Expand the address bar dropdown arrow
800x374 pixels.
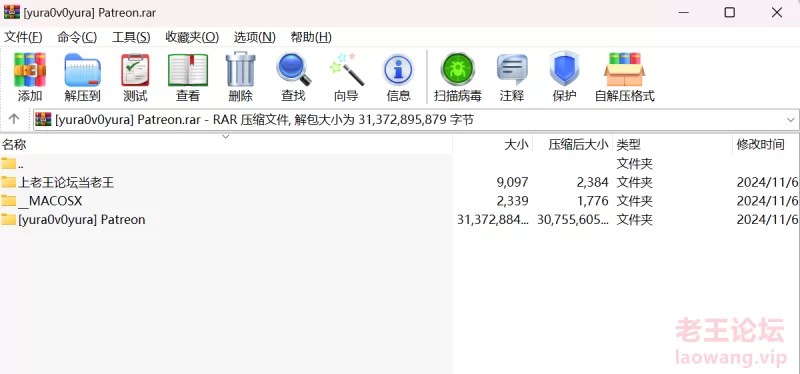pos(791,120)
